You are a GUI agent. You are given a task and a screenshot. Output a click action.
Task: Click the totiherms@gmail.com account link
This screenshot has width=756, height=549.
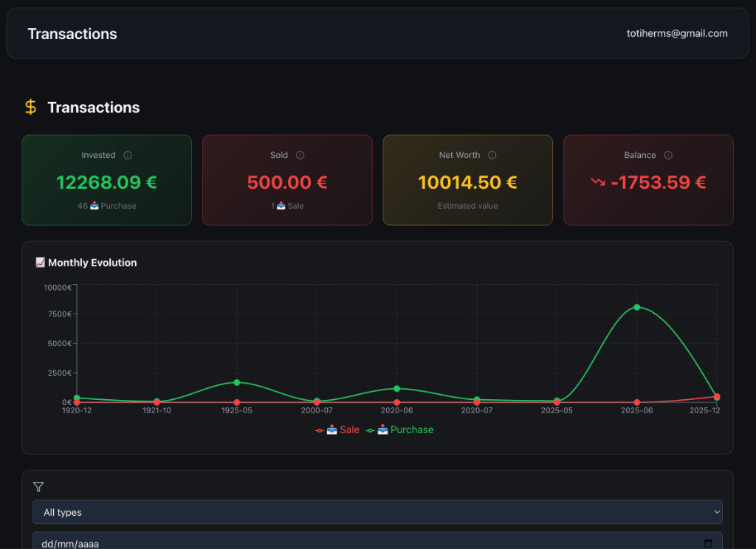click(x=677, y=33)
